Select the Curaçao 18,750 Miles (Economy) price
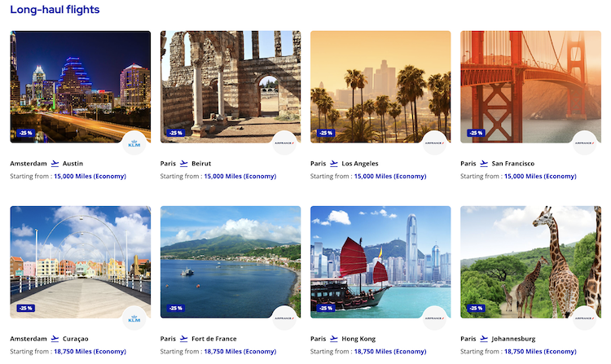 (x=90, y=352)
